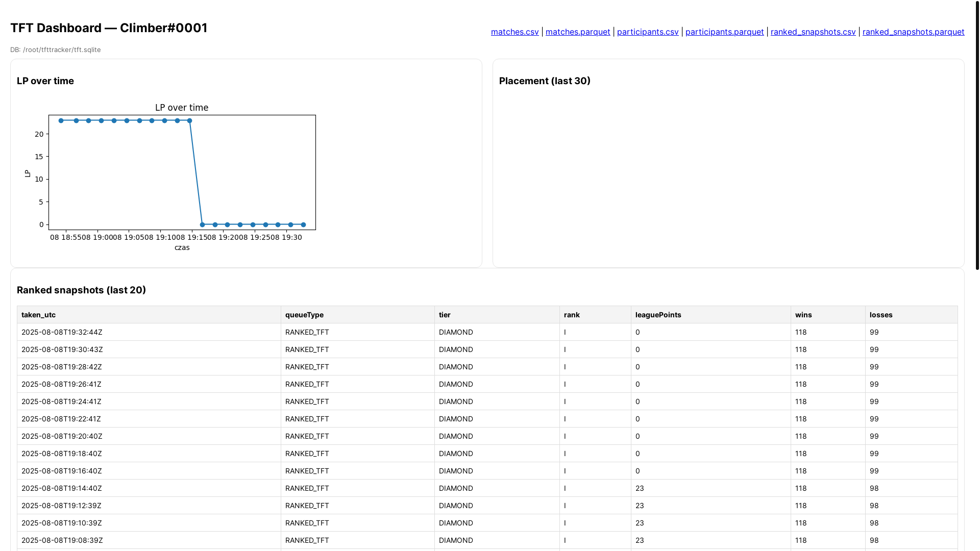Viewport: 980px width, 551px height.
Task: Click the leaguePoints column header
Action: coord(711,315)
